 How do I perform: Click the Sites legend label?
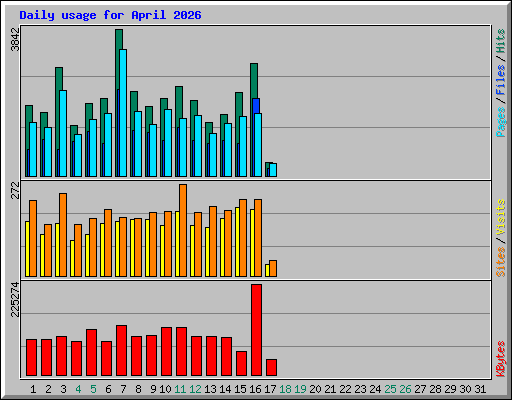pyautogui.click(x=501, y=262)
